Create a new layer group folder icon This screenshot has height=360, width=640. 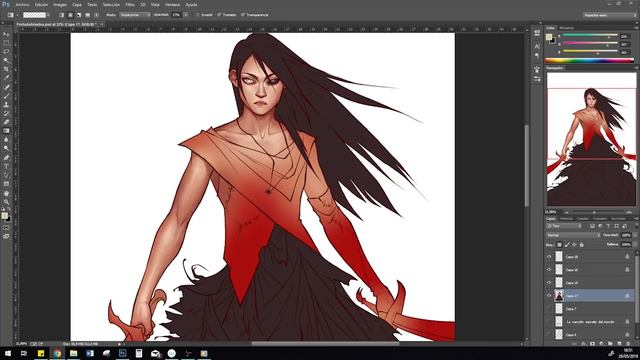tap(610, 344)
